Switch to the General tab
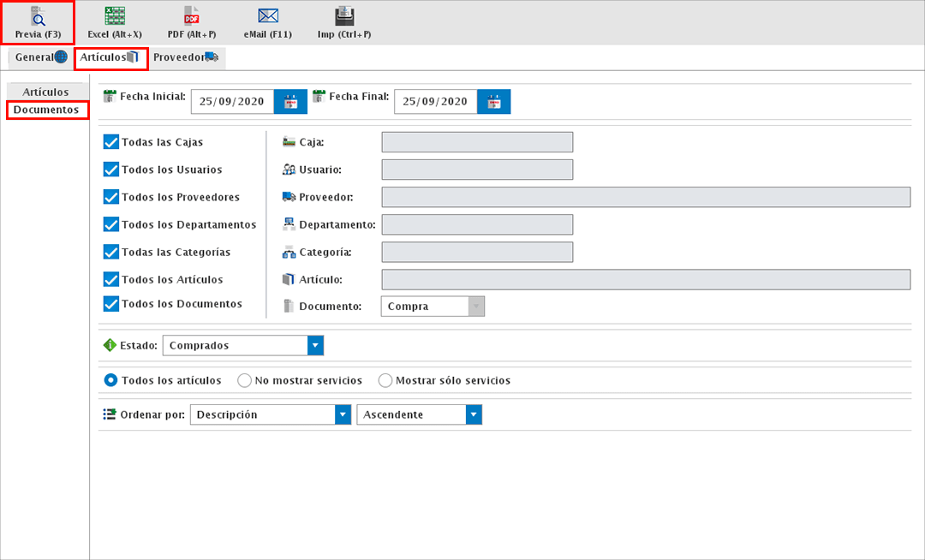The height and width of the screenshot is (560, 925). [40, 57]
